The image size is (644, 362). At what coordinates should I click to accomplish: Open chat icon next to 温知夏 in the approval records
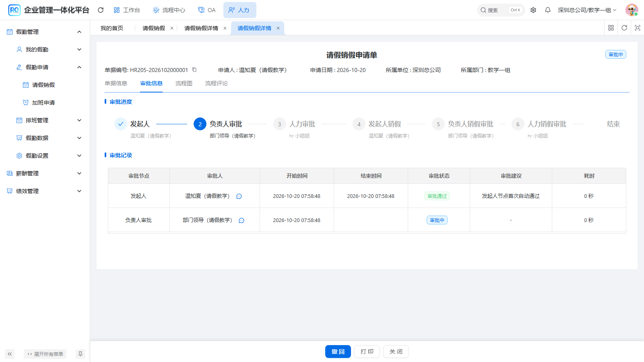coord(239,196)
